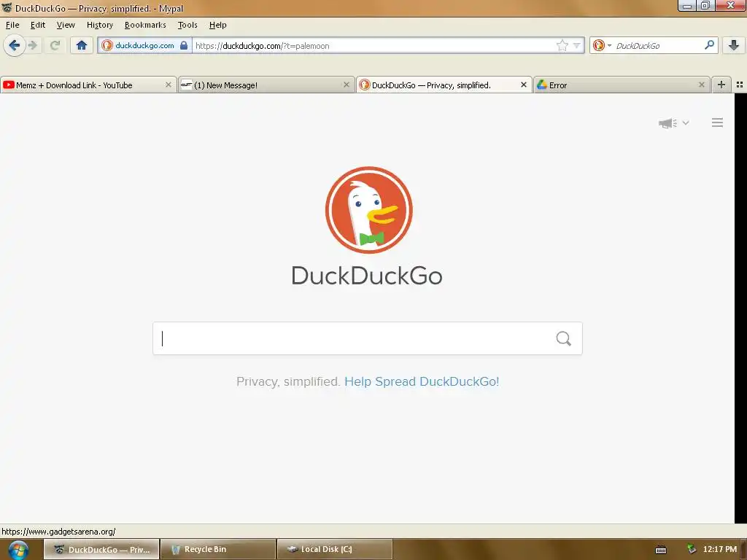Open the Edit menu
The height and width of the screenshot is (560, 747).
[38, 25]
